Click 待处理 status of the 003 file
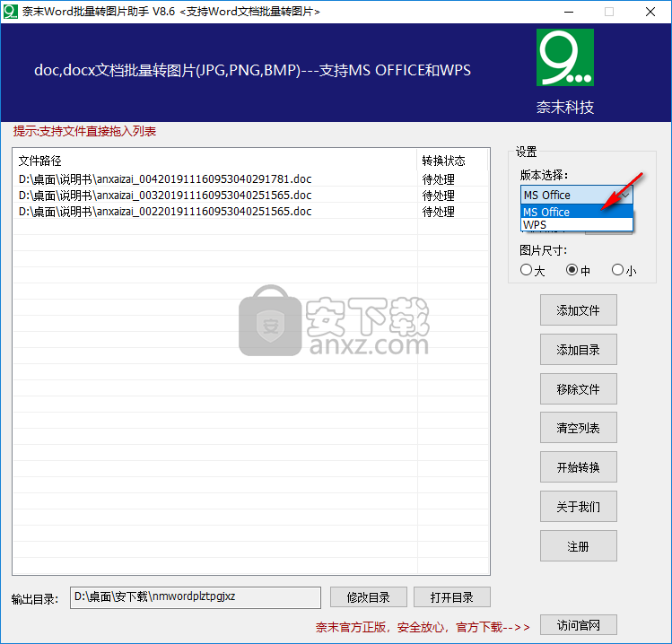Image resolution: width=672 pixels, height=644 pixels. click(438, 196)
